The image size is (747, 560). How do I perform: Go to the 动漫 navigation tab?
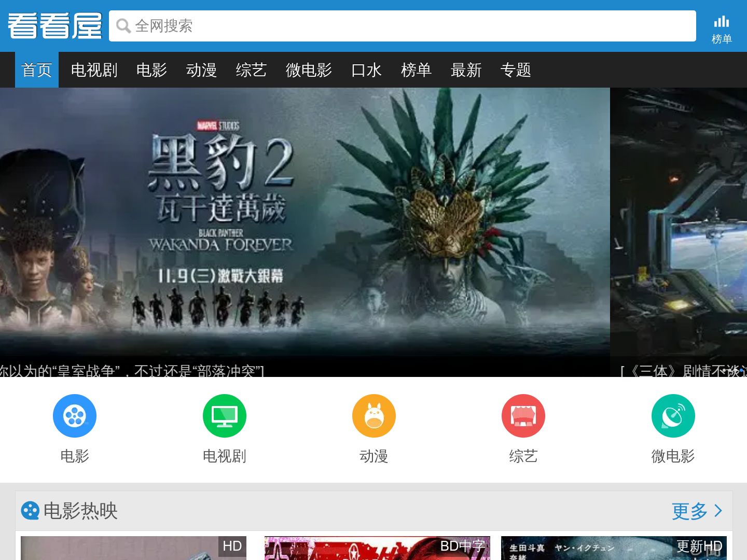(x=201, y=69)
